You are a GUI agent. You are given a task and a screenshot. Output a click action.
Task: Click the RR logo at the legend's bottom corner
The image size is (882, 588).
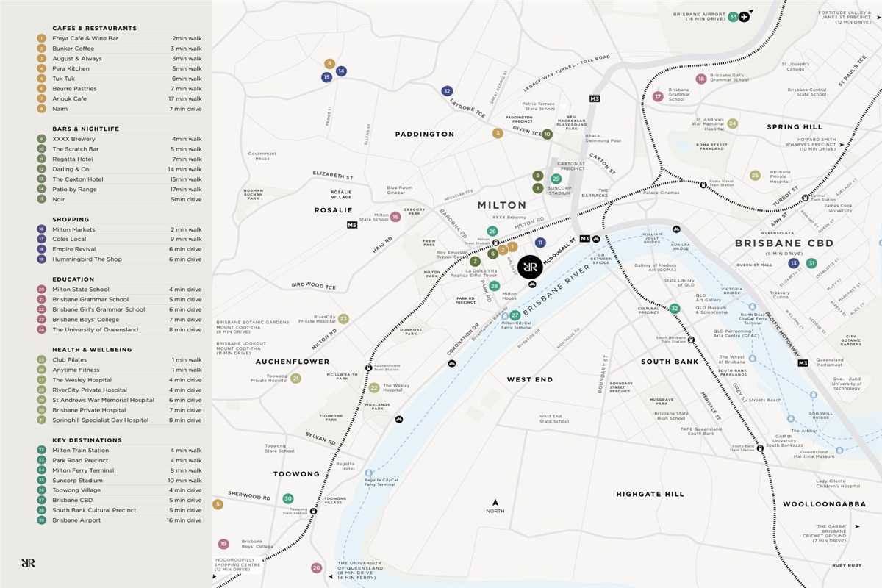pos(28,563)
